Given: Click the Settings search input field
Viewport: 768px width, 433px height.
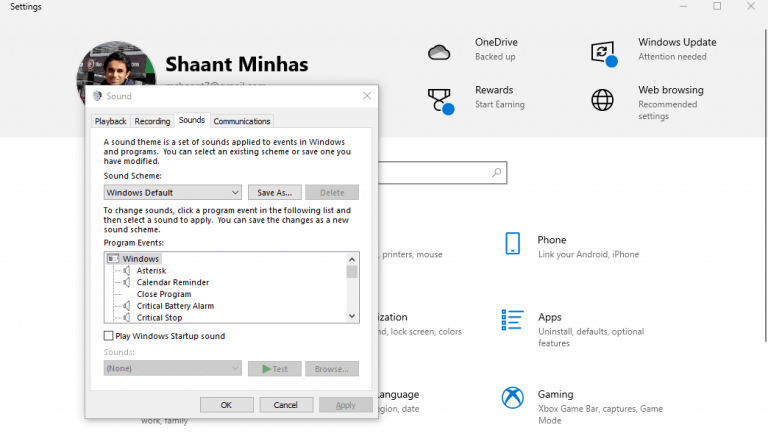Looking at the screenshot, I should [442, 172].
